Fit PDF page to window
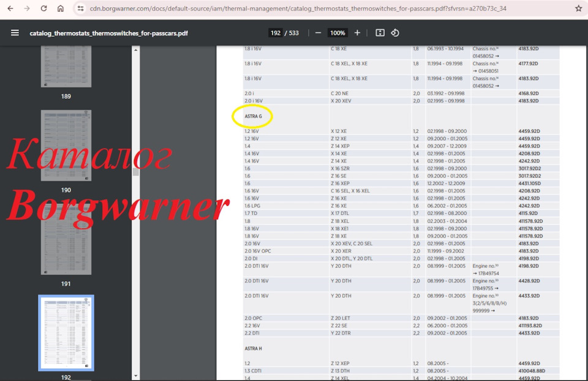 tap(380, 33)
